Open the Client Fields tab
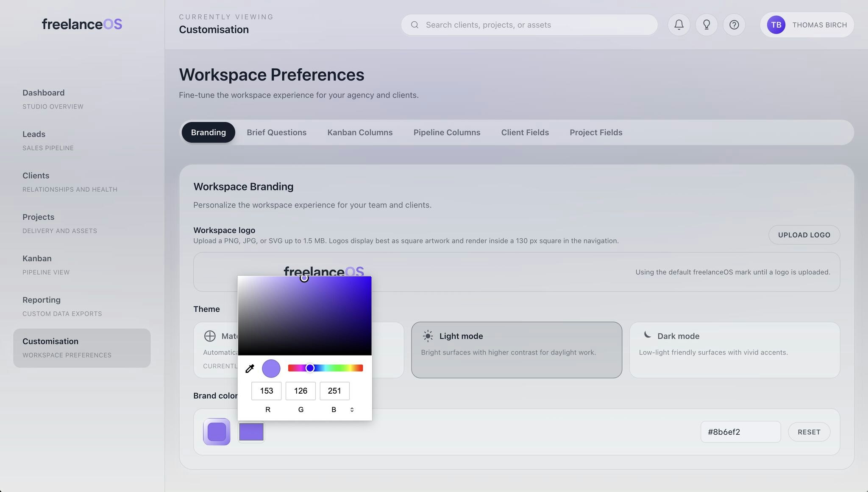The width and height of the screenshot is (868, 492). point(525,132)
